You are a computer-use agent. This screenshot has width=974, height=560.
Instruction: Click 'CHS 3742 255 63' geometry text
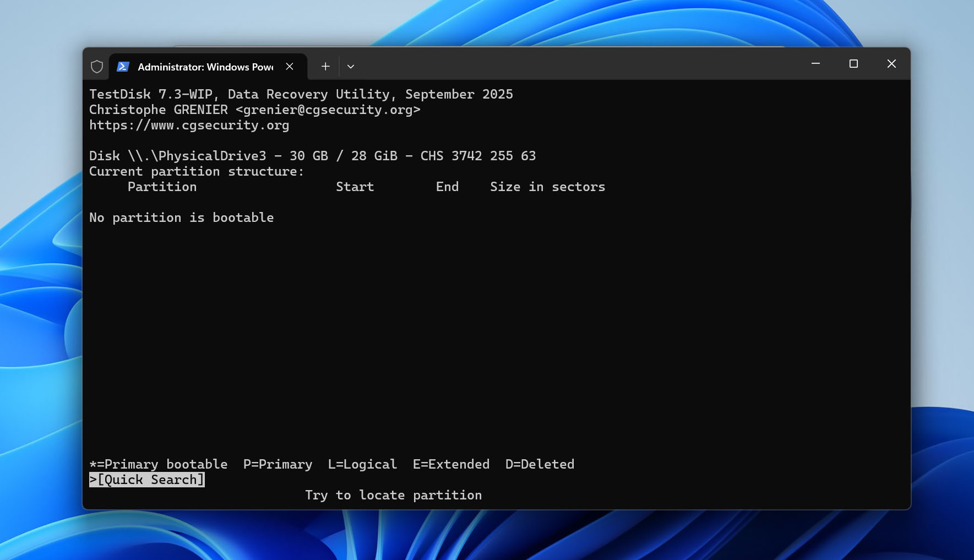[x=478, y=156]
